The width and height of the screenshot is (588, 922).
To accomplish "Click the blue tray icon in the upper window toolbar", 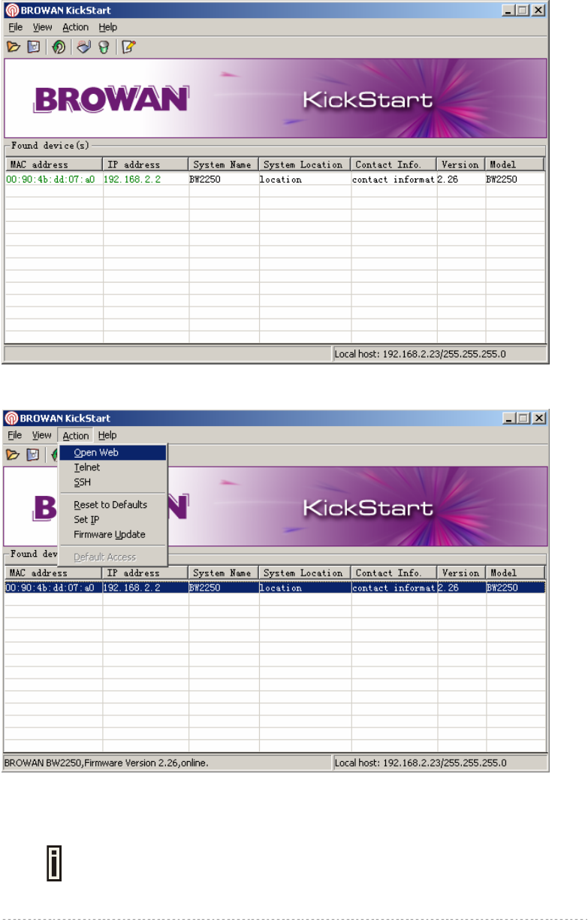I will pyautogui.click(x=84, y=47).
